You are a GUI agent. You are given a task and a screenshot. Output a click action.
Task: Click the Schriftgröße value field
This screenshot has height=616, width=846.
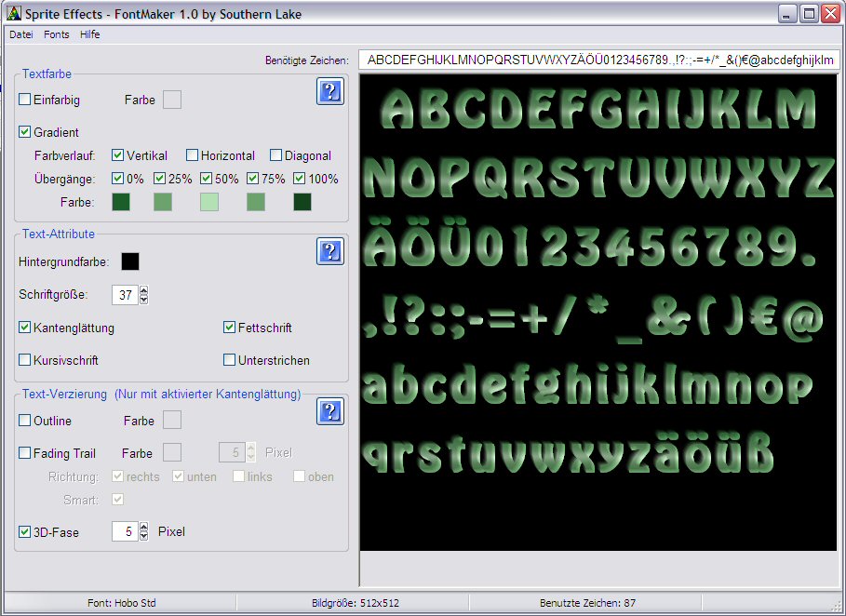point(125,295)
